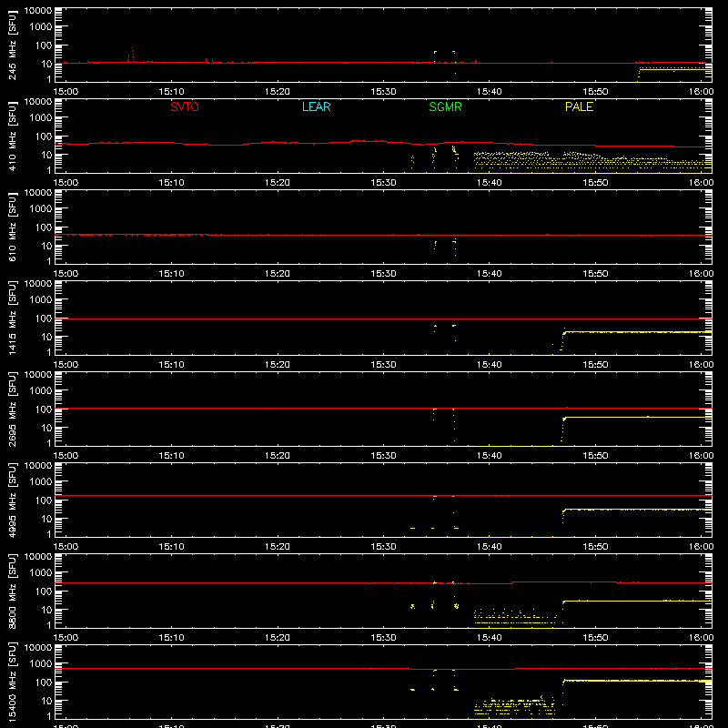Viewport: 728px width, 728px height.
Task: Click 15:40 time label below 410 MHz plot
Action: (x=489, y=183)
